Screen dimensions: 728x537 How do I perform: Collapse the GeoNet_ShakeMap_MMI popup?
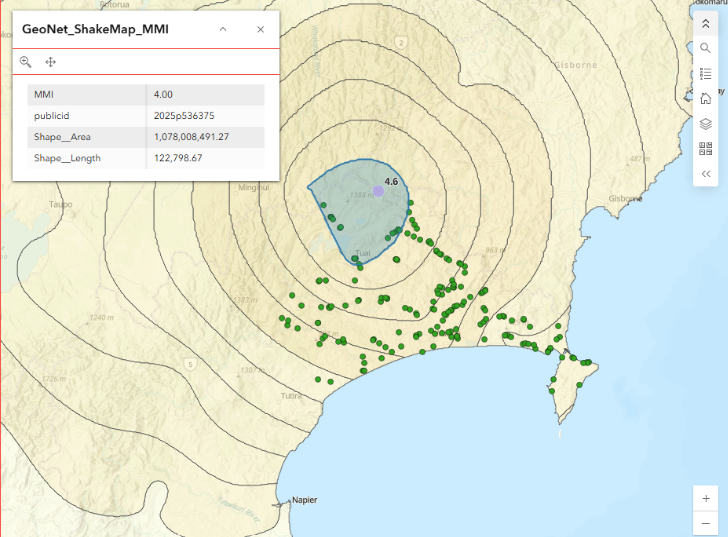click(x=223, y=29)
